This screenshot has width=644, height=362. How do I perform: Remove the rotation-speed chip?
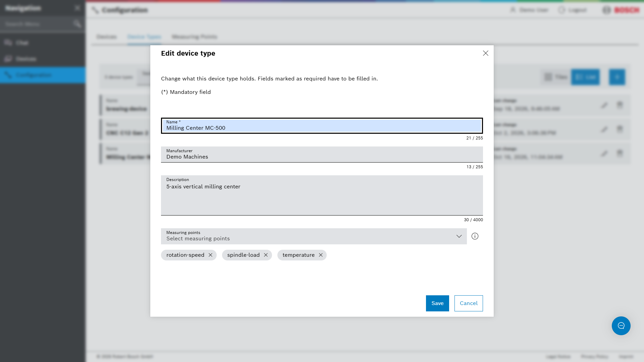click(210, 255)
